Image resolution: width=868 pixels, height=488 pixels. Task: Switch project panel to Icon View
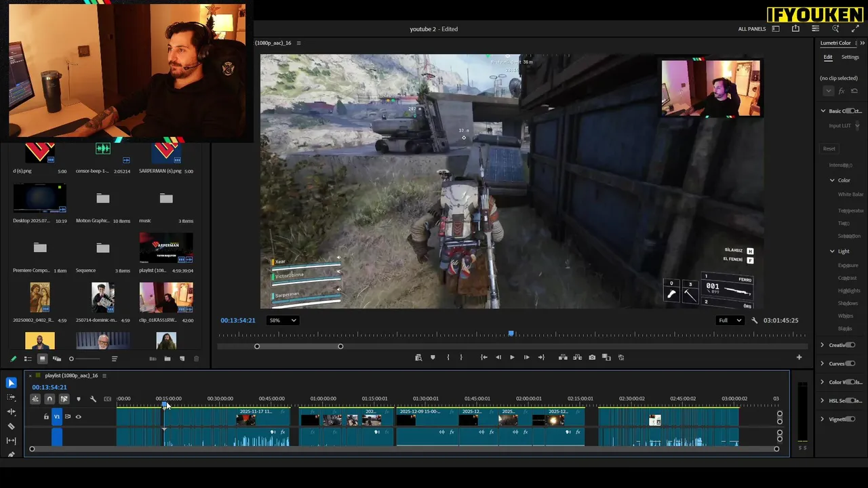click(x=42, y=359)
